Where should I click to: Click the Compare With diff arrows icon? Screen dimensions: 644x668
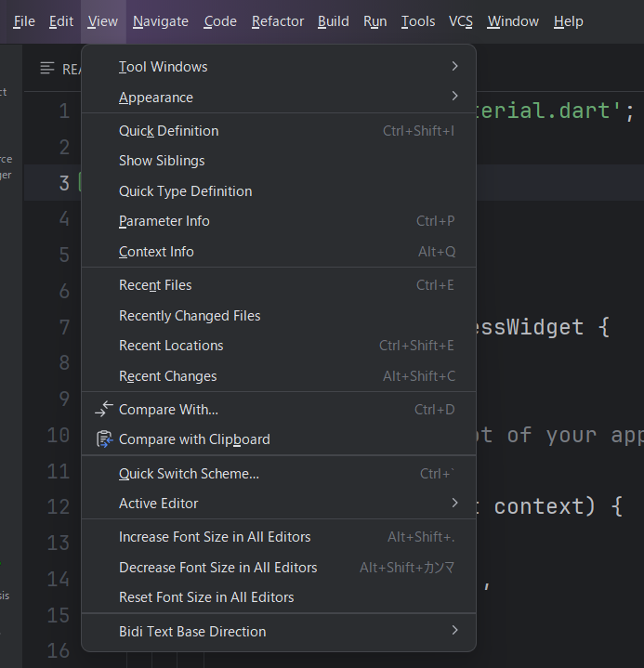103,409
